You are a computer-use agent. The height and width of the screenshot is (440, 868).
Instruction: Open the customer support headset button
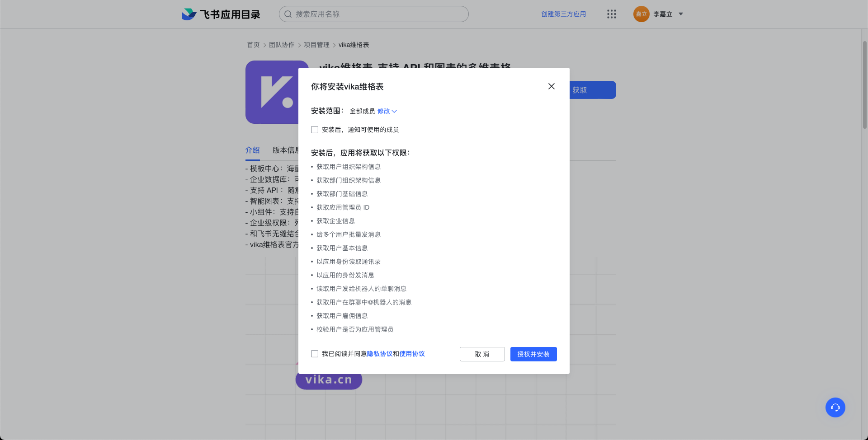[x=835, y=407]
